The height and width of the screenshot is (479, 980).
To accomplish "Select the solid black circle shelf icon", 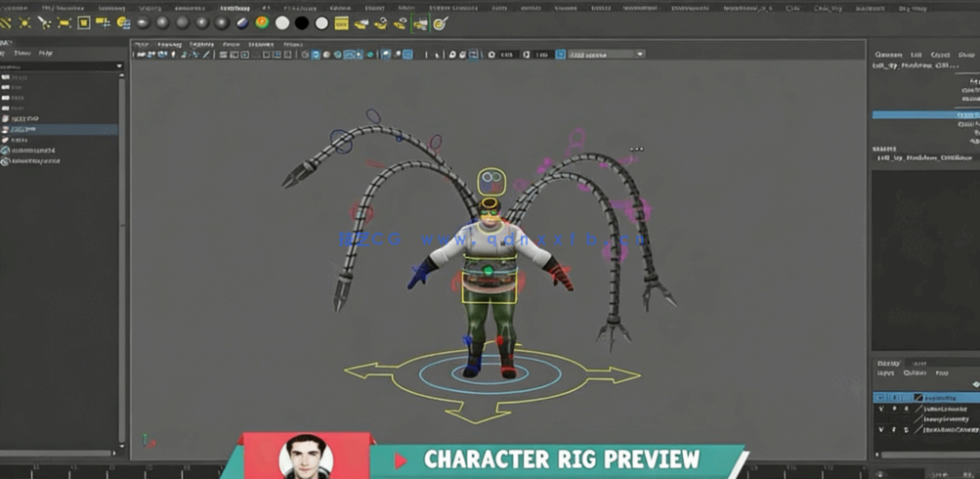I will coord(302,22).
